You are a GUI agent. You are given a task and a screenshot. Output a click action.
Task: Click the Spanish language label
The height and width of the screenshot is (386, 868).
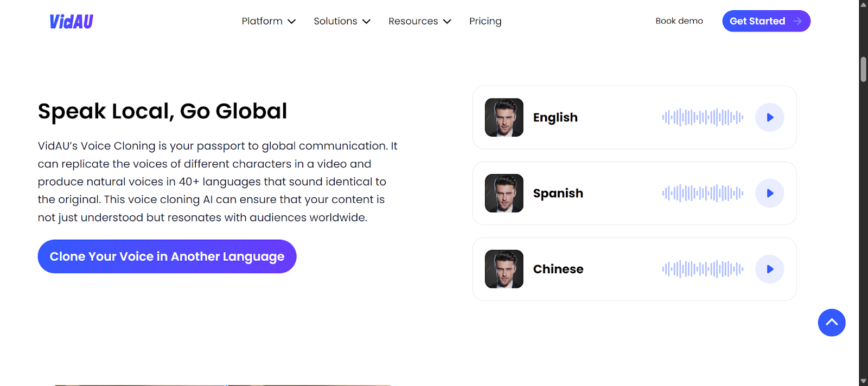558,194
